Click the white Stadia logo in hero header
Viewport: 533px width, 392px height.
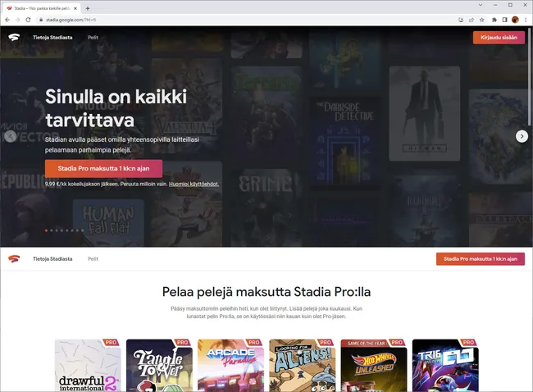pyautogui.click(x=14, y=38)
